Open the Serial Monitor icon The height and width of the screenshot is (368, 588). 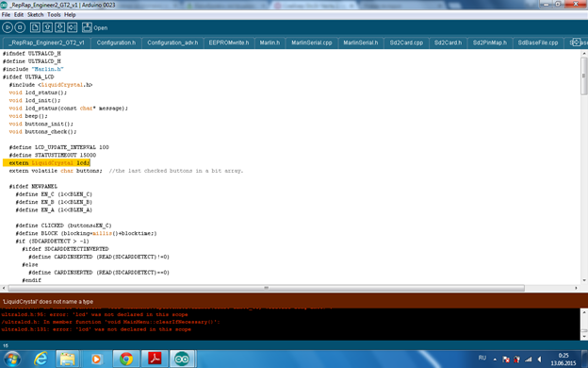tap(87, 27)
